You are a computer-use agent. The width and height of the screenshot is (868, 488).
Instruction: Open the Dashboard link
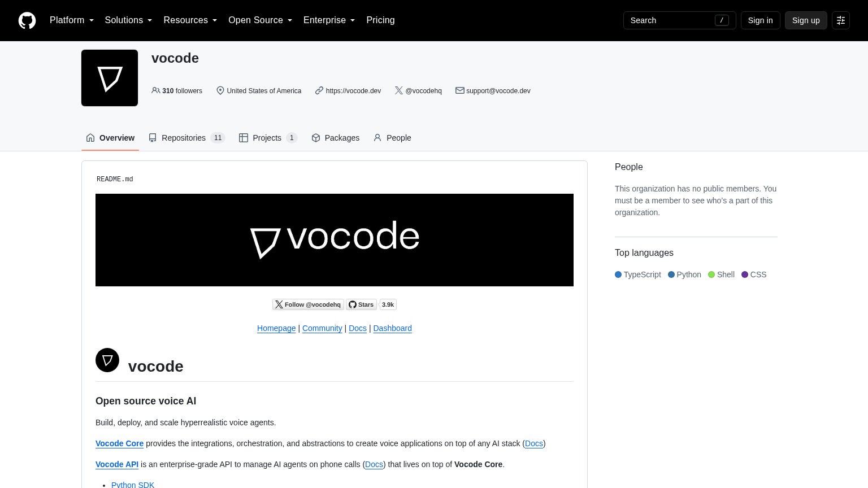tap(392, 328)
